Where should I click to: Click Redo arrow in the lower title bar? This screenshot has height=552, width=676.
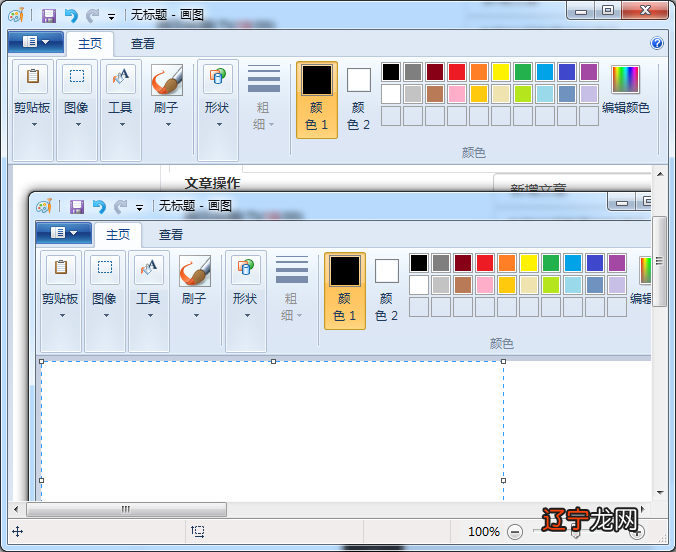pos(121,207)
